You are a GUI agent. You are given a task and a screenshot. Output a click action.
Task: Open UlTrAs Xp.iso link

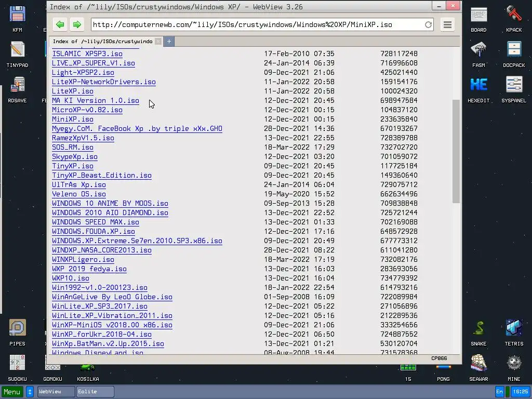(x=79, y=184)
